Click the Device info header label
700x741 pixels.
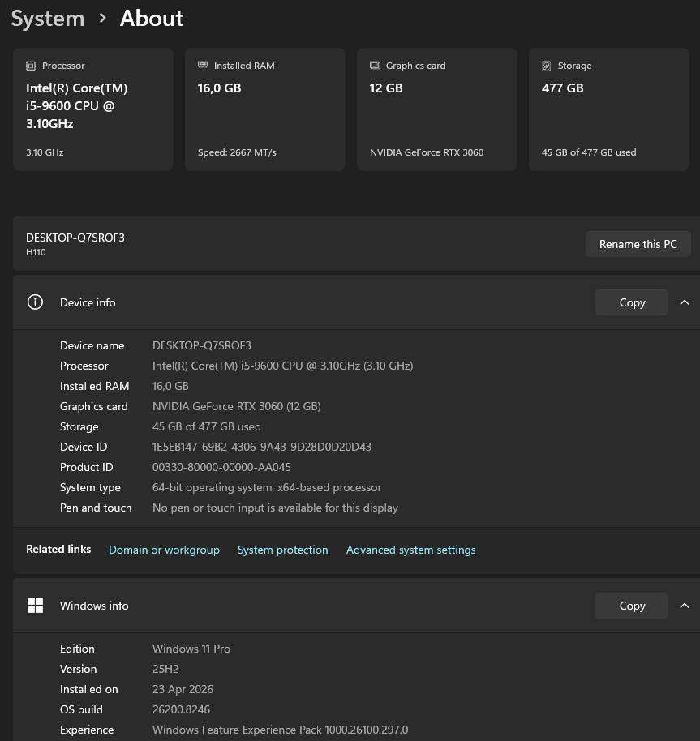point(88,302)
